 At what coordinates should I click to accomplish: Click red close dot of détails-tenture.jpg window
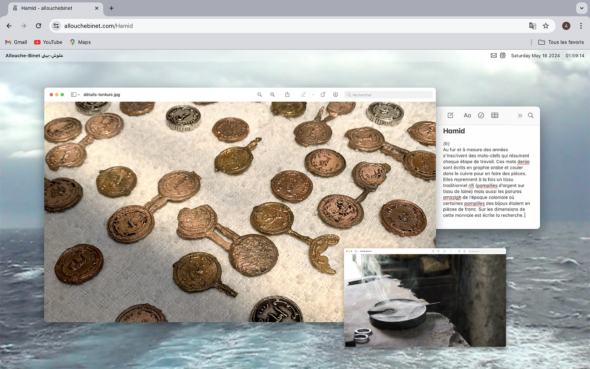point(51,94)
